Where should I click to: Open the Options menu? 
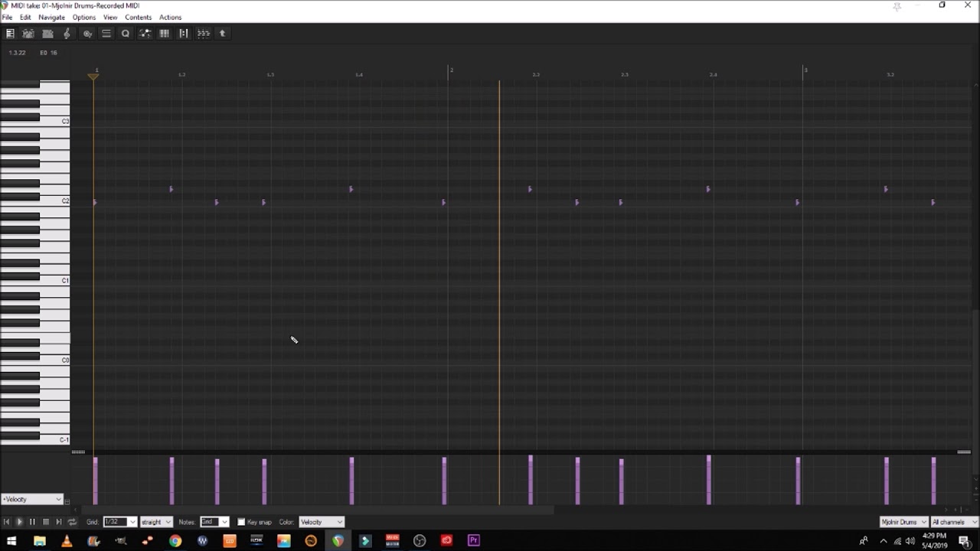pyautogui.click(x=84, y=17)
